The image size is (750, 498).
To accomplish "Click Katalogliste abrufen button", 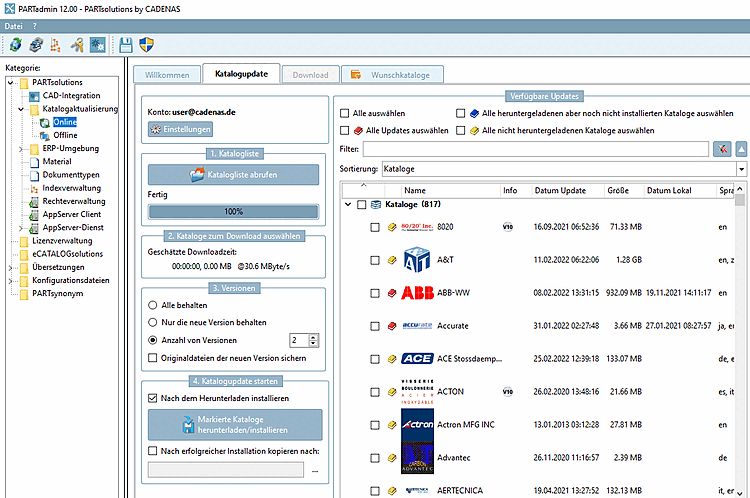I will pyautogui.click(x=233, y=175).
